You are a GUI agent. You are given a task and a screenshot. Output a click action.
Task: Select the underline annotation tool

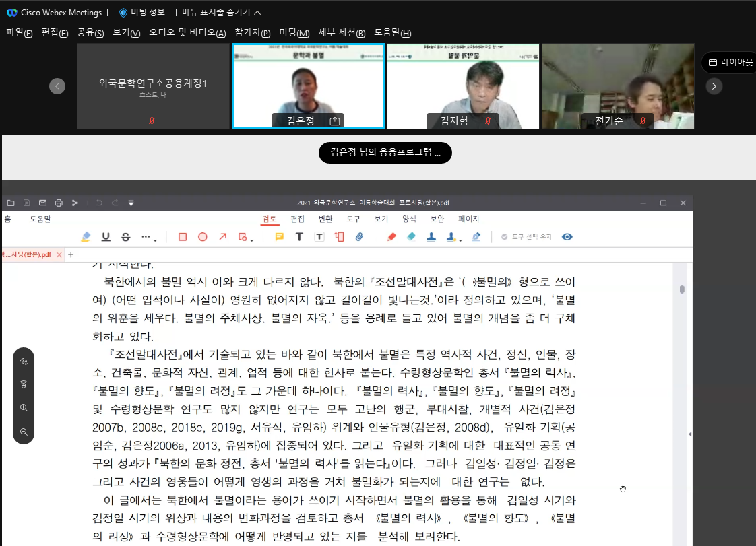(106, 237)
